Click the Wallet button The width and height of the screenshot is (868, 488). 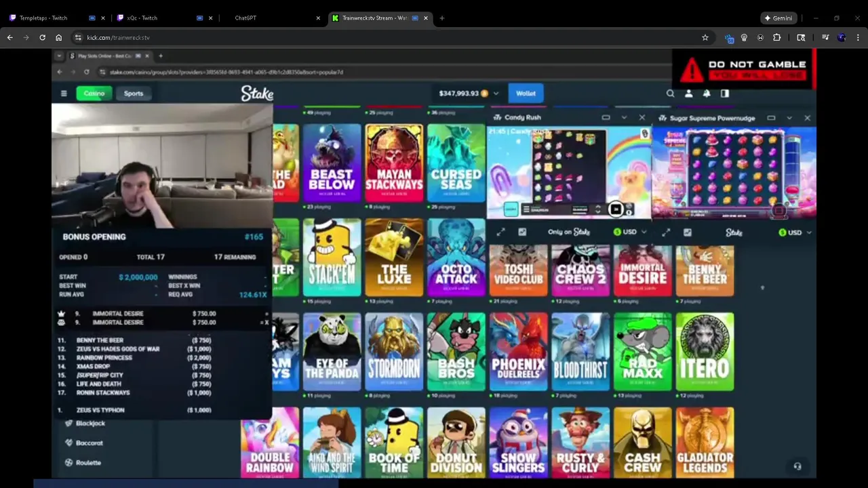pyautogui.click(x=526, y=94)
